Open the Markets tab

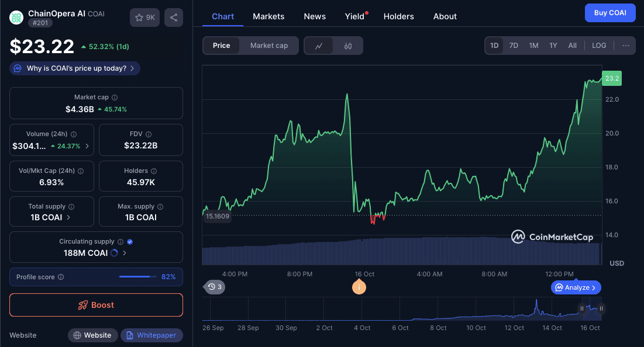(268, 16)
